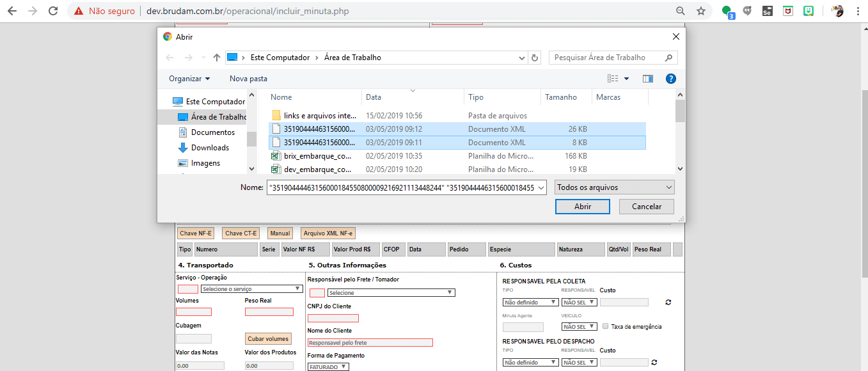
Task: Select the 26 KB XML document
Action: [457, 129]
